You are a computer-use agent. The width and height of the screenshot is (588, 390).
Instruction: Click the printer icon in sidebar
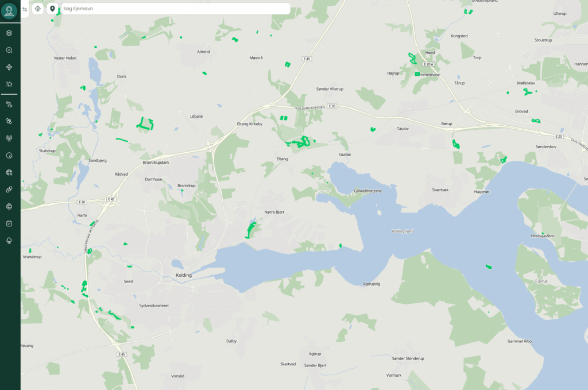tap(9, 206)
